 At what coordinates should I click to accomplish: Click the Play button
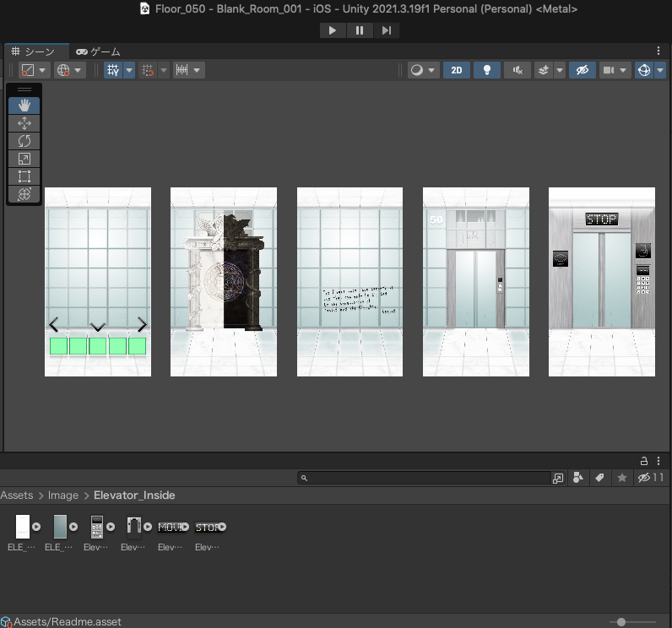(x=333, y=30)
